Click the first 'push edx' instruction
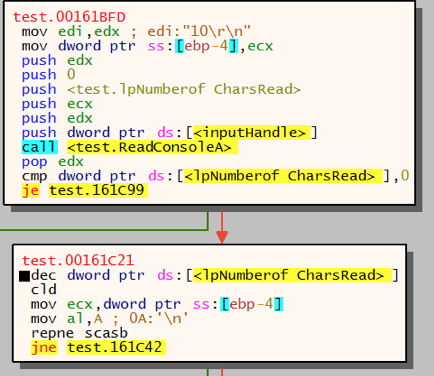Viewport: 434px width, 376px height. [57, 61]
